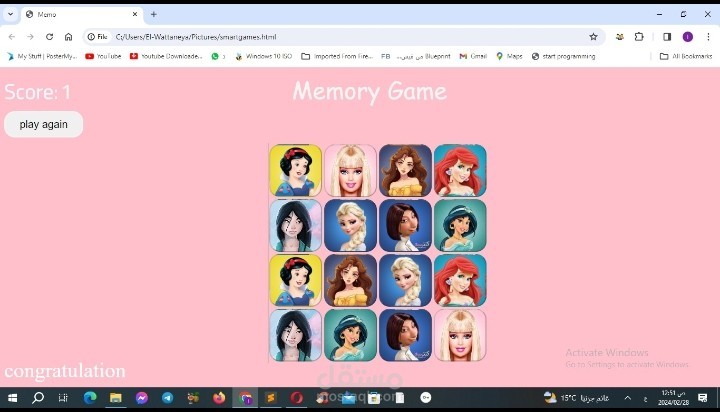720x412 pixels.
Task: Open File Explorer from the taskbar
Action: pos(116,398)
